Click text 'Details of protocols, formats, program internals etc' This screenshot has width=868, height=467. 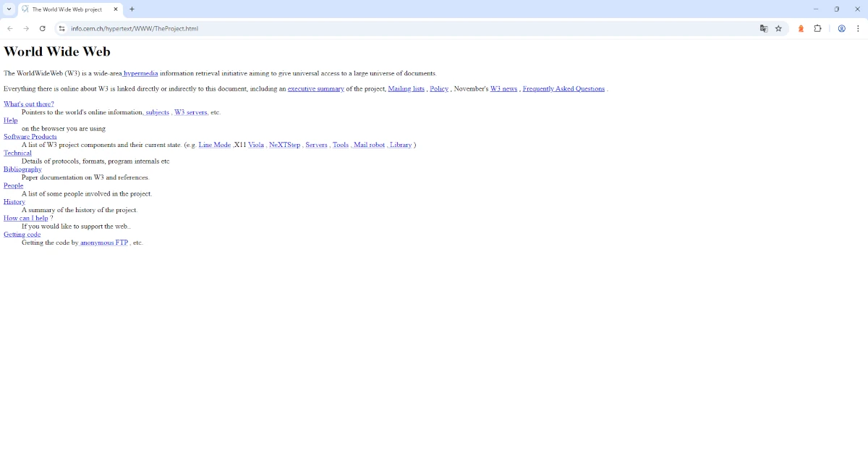(x=95, y=161)
